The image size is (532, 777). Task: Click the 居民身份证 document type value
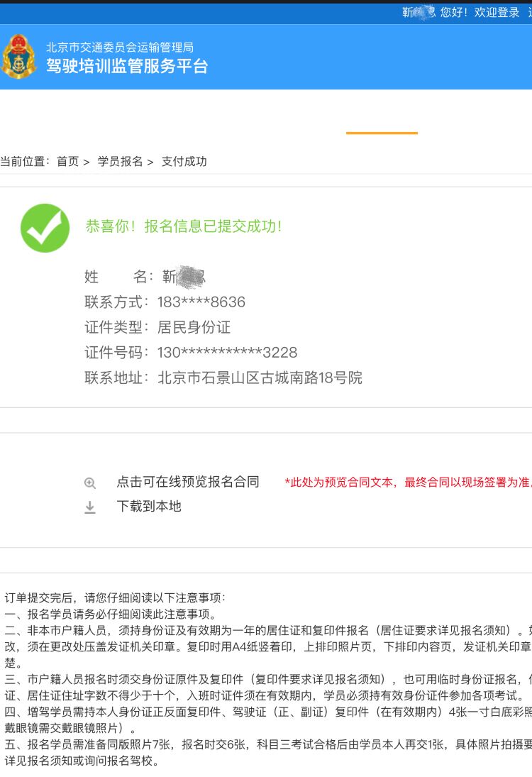click(194, 327)
